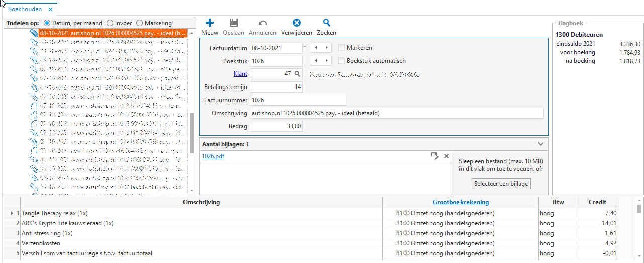Image resolution: width=644 pixels, height=263 pixels.
Task: Select the Invoer radio button
Action: point(110,23)
